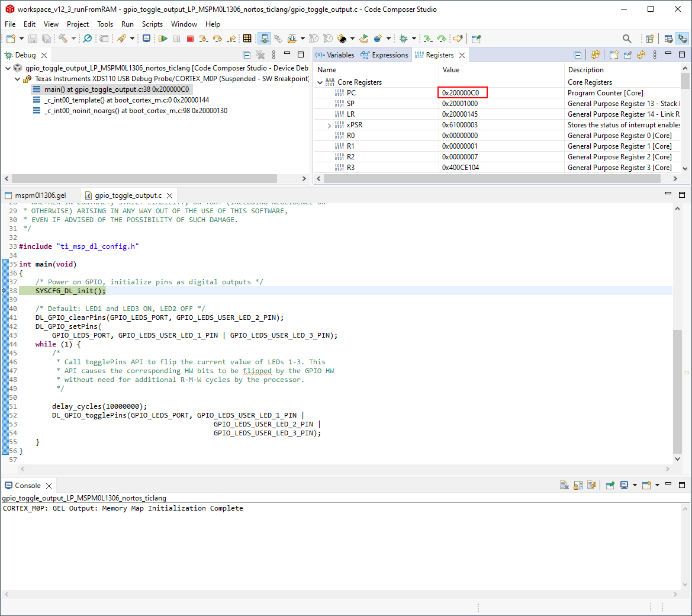Click the PC register value 0x200000C0
This screenshot has width=692, height=616.
pyautogui.click(x=462, y=93)
